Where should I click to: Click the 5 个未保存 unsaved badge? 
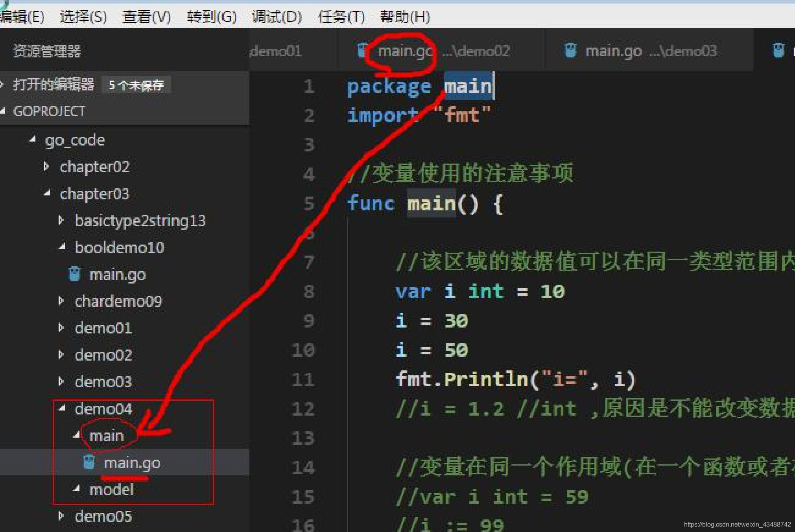[136, 85]
